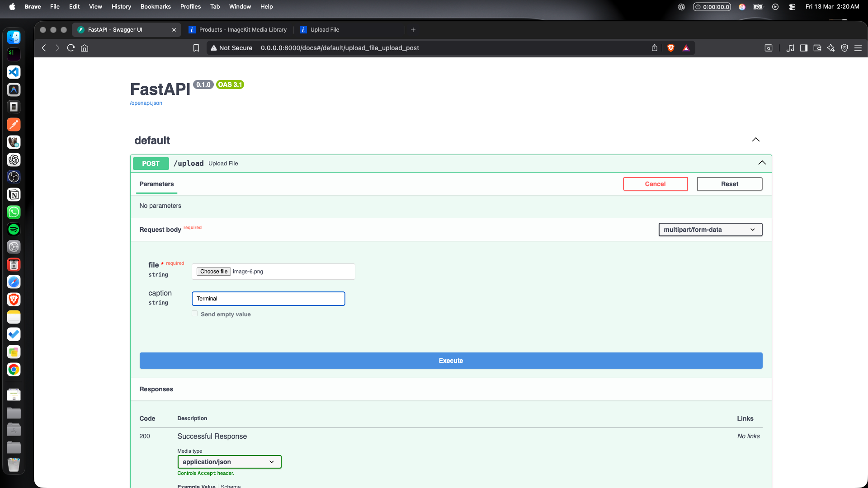Click the browser address bar URL
The width and height of the screenshot is (868, 488).
click(x=340, y=48)
